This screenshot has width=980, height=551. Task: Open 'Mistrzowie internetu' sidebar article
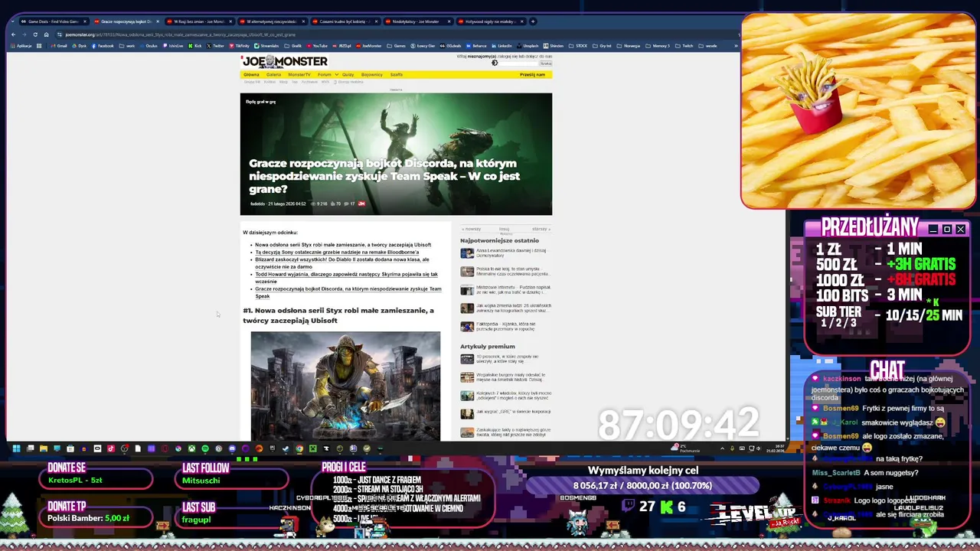click(505, 289)
